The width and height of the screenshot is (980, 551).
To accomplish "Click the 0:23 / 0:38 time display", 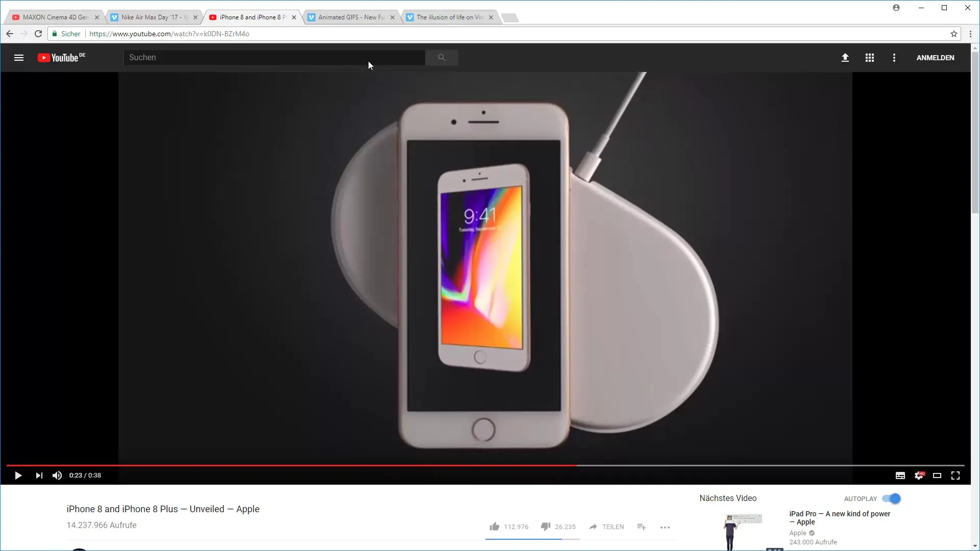I will pyautogui.click(x=85, y=475).
